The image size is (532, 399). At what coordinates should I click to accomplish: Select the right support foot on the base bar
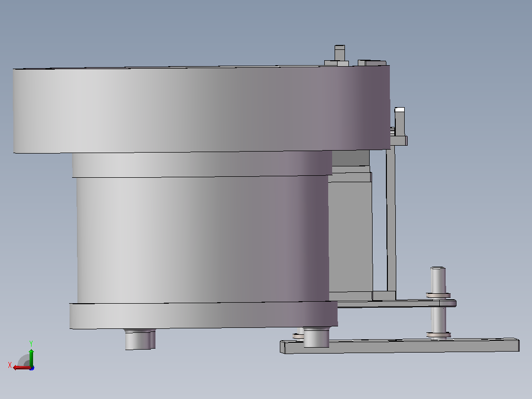(316, 337)
